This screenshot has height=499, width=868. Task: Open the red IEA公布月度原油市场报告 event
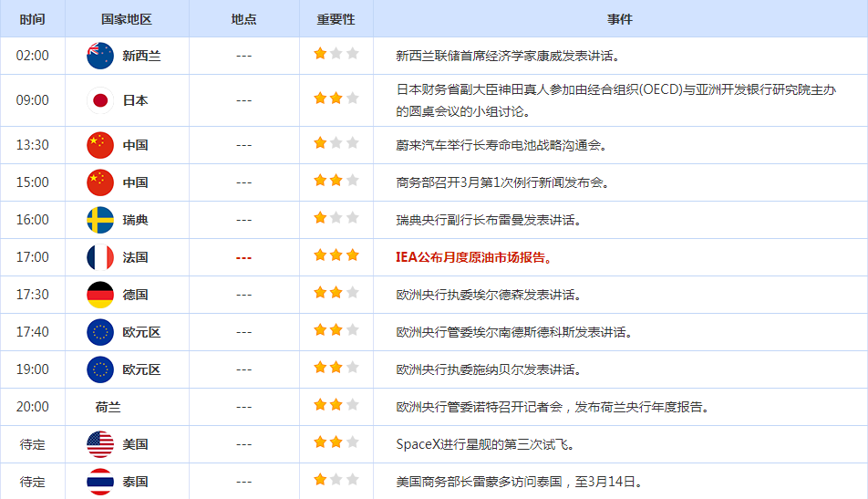point(474,257)
